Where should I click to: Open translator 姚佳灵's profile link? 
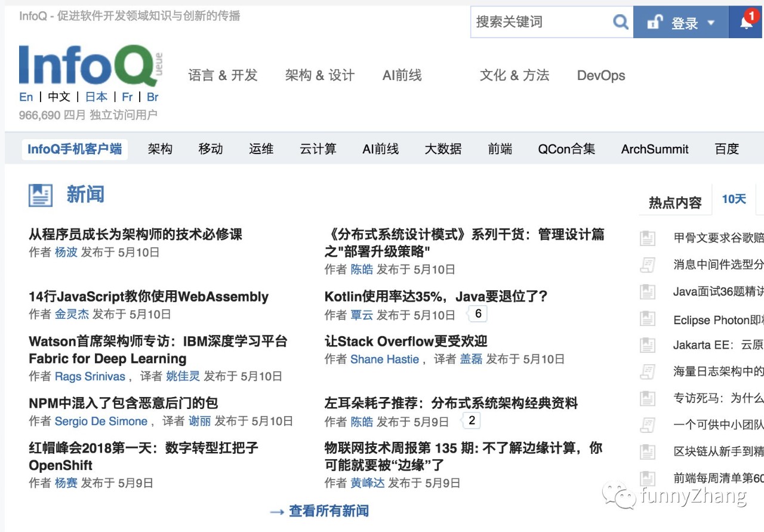pyautogui.click(x=183, y=376)
